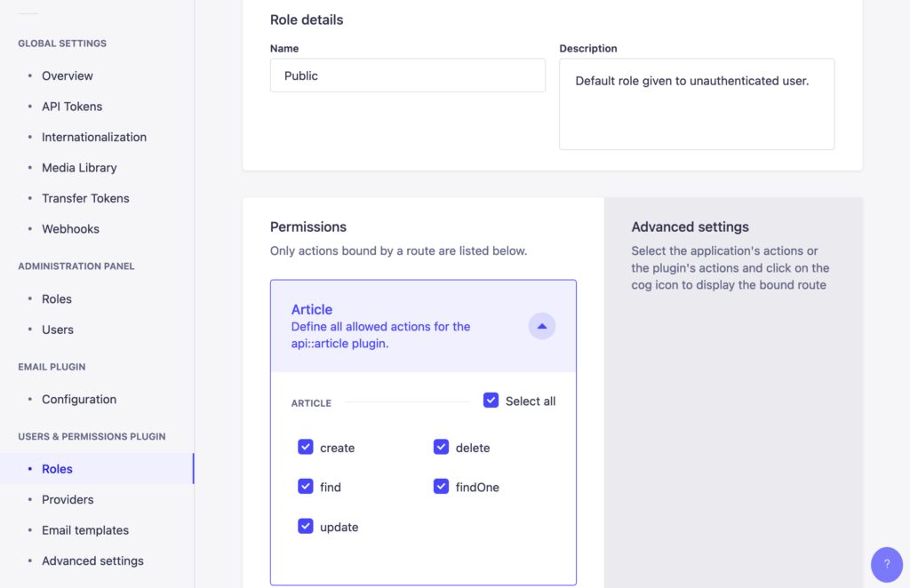Toggle the Select all checkbox

click(x=491, y=401)
